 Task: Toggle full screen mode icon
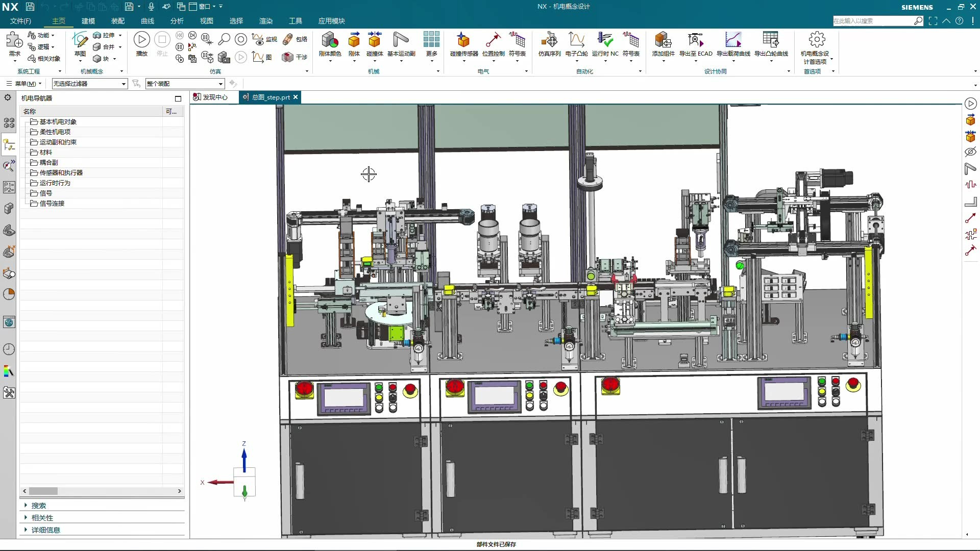coord(933,21)
